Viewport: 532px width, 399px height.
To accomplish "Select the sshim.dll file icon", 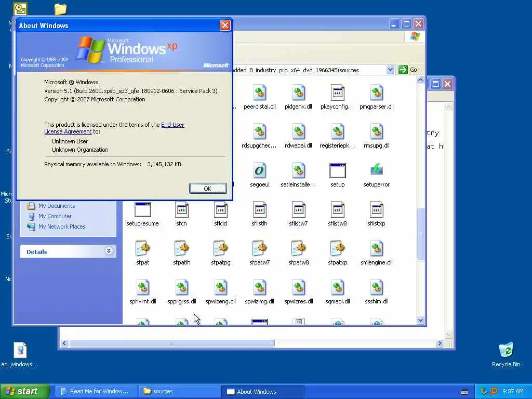I will click(377, 288).
